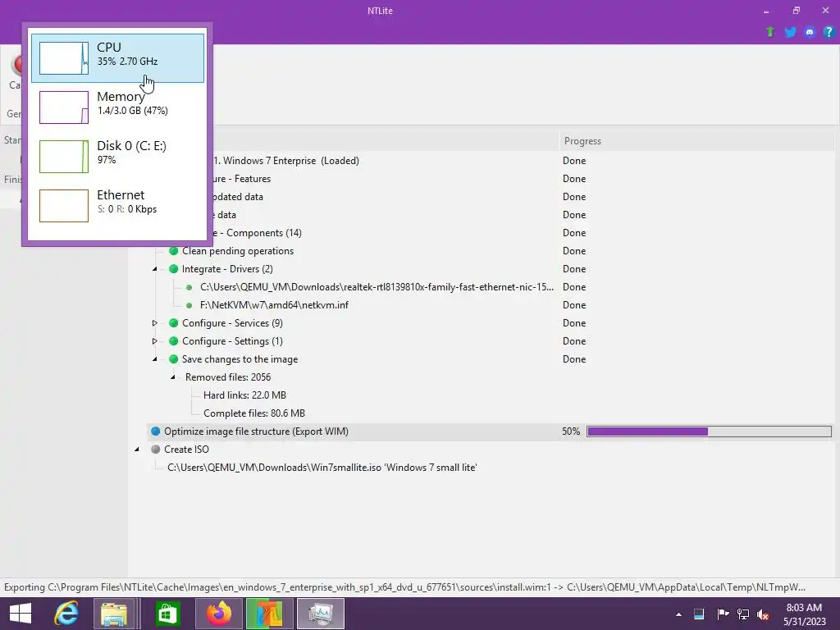Open the Windows Store taskbar icon

(x=167, y=614)
